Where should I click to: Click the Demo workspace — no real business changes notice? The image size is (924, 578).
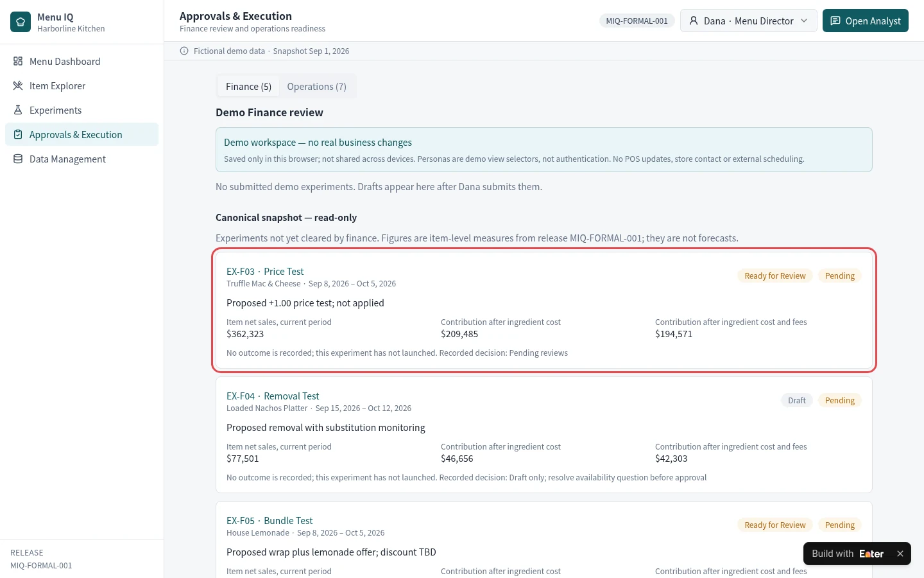click(544, 150)
